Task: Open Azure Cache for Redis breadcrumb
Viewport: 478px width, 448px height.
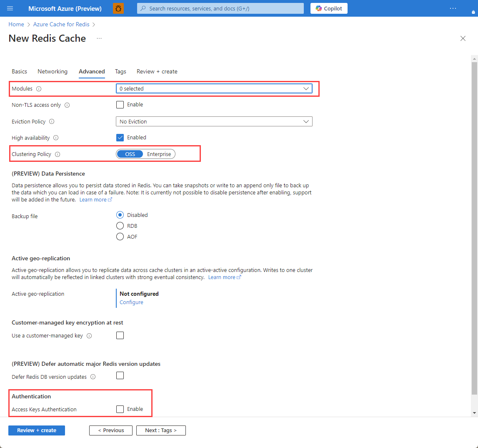Action: point(61,25)
